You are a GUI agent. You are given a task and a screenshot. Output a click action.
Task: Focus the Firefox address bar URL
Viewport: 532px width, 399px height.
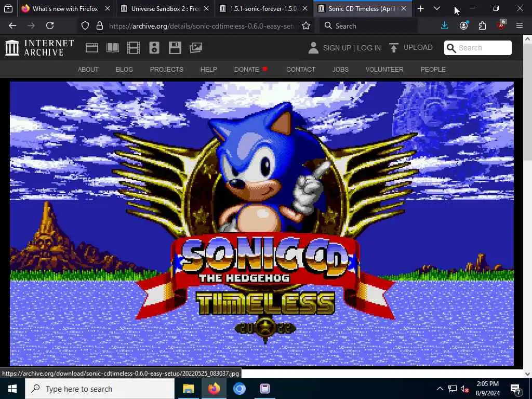(x=202, y=26)
